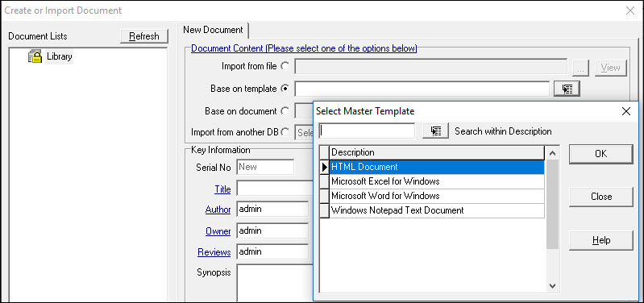The height and width of the screenshot is (303, 644).
Task: Click row selector beside Windows Notepad Text Document
Action: [325, 210]
